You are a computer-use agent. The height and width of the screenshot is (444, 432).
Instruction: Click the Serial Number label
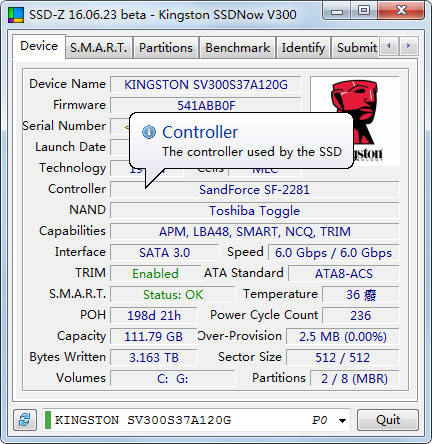pyautogui.click(x=64, y=126)
